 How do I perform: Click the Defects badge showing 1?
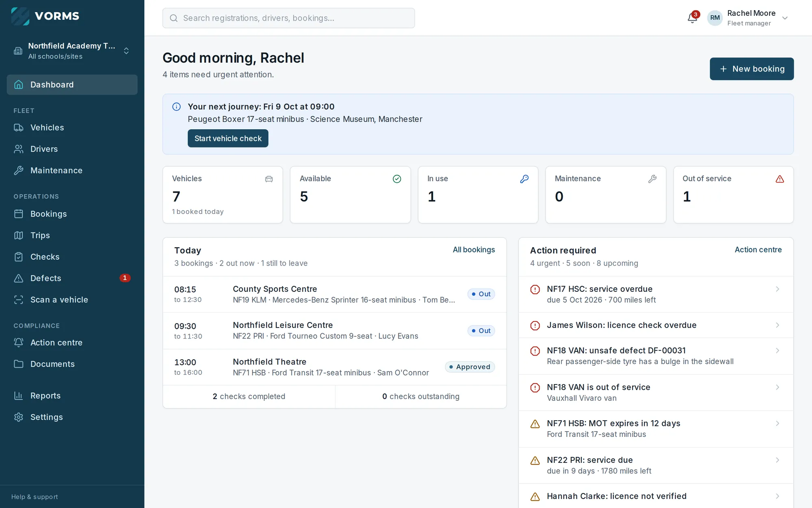click(125, 278)
